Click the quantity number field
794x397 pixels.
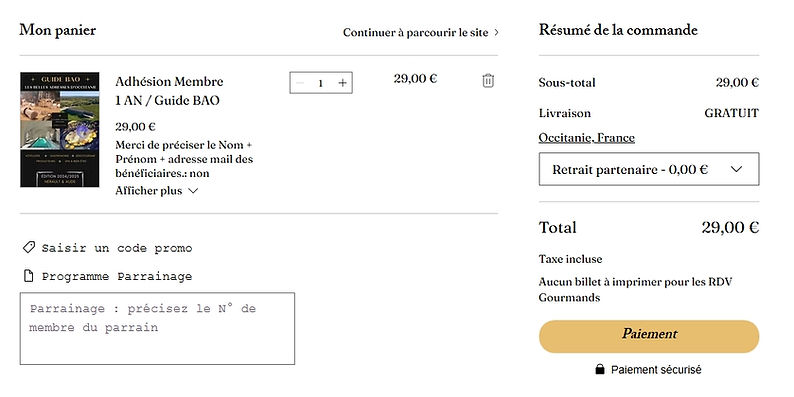[321, 83]
